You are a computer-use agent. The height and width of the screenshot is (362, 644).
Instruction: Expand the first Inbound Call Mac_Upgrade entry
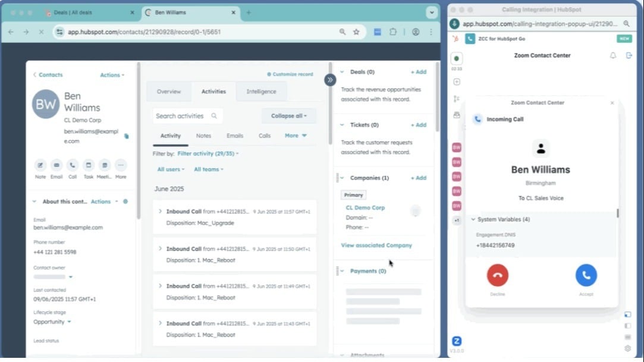coord(160,212)
